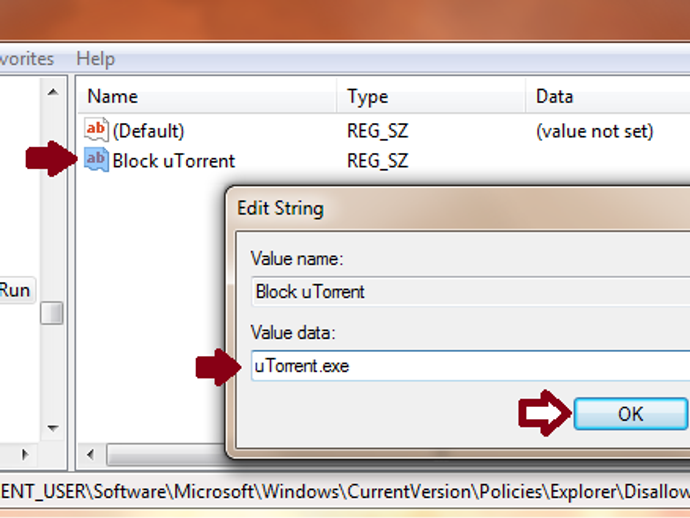Open the partially visible Favorites menu
Viewport: 690px width, 518px height.
coord(27,59)
